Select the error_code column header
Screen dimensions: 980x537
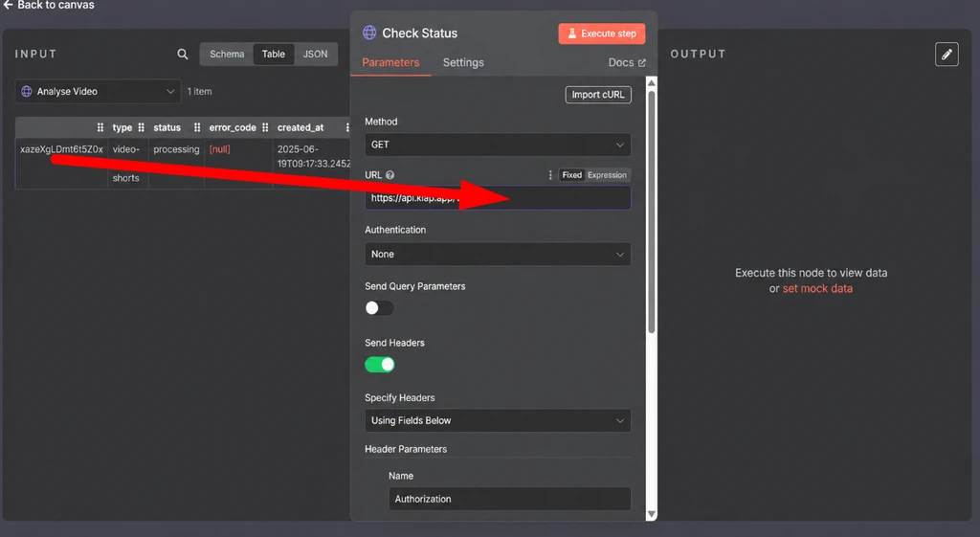point(233,127)
